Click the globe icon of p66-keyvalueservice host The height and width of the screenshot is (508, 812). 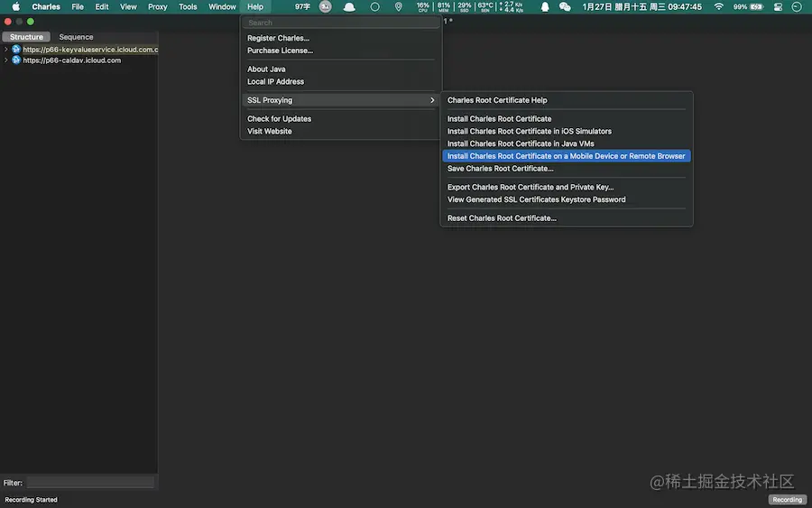click(16, 50)
